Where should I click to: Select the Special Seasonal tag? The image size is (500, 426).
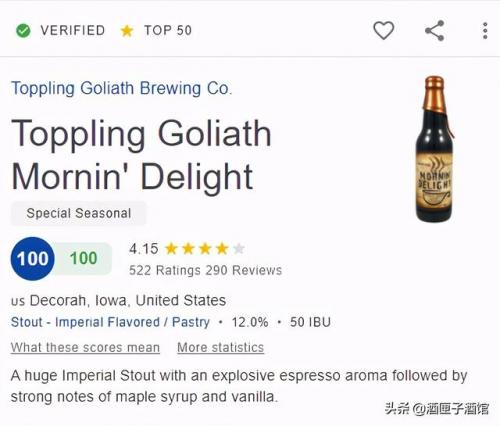[79, 213]
